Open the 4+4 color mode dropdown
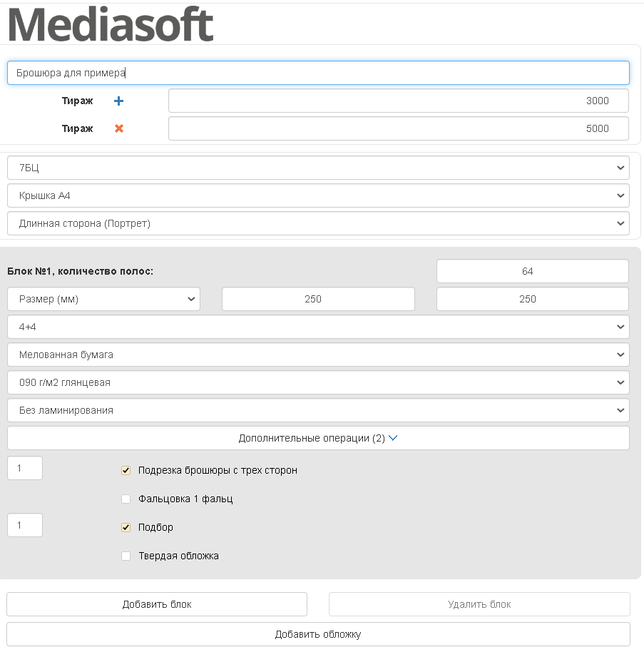 (319, 327)
